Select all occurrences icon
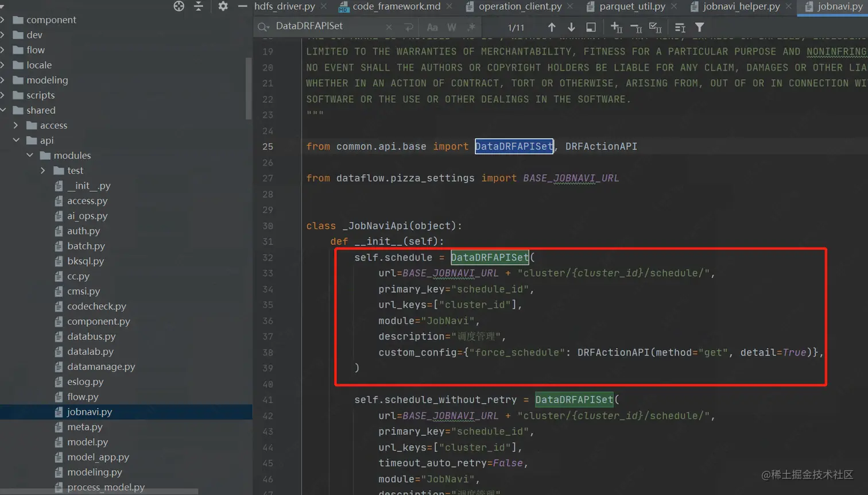 [655, 27]
